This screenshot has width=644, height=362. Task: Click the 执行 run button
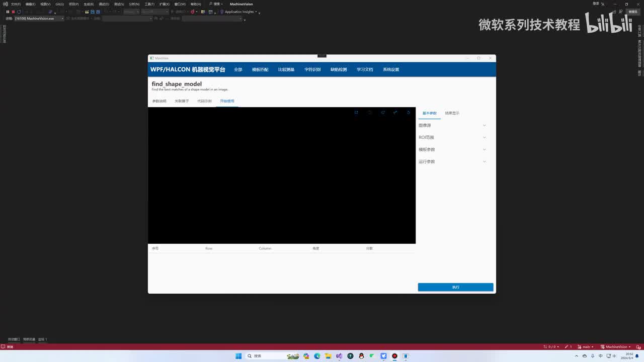click(x=456, y=287)
